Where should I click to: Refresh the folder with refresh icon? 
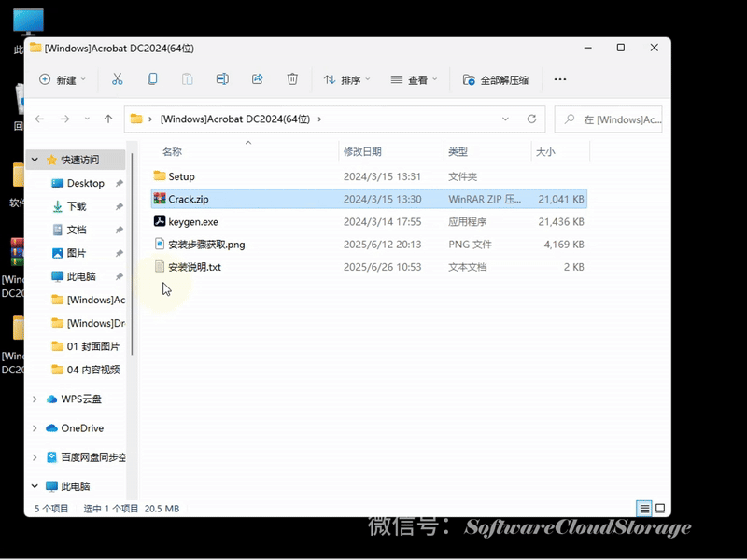click(x=532, y=119)
